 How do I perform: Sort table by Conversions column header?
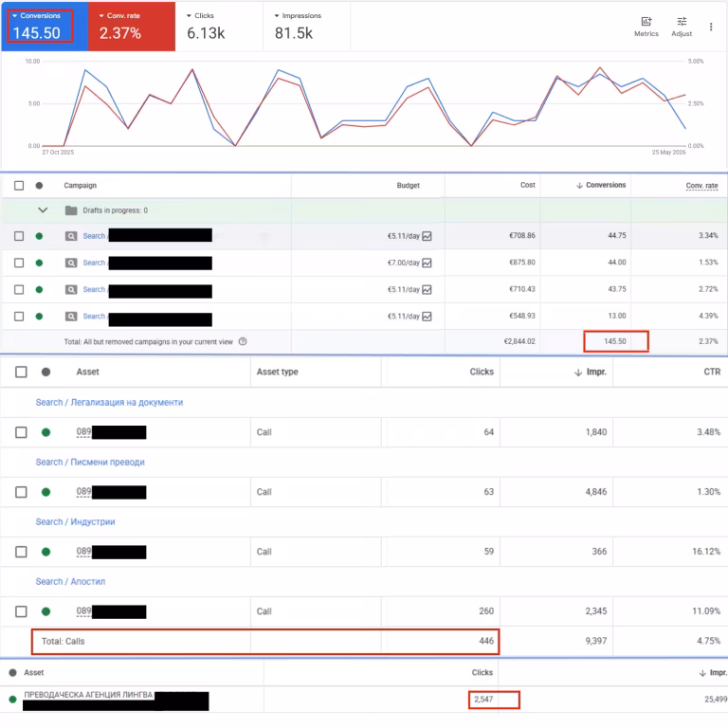pos(601,185)
